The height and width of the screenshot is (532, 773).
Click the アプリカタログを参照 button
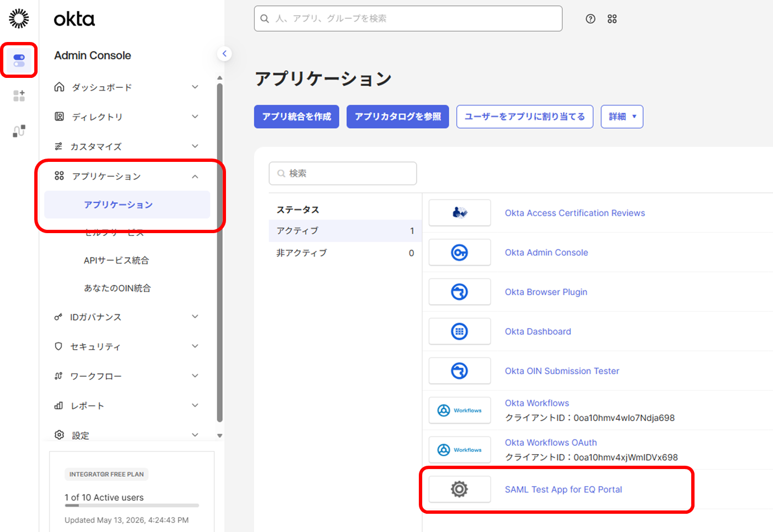(x=398, y=117)
